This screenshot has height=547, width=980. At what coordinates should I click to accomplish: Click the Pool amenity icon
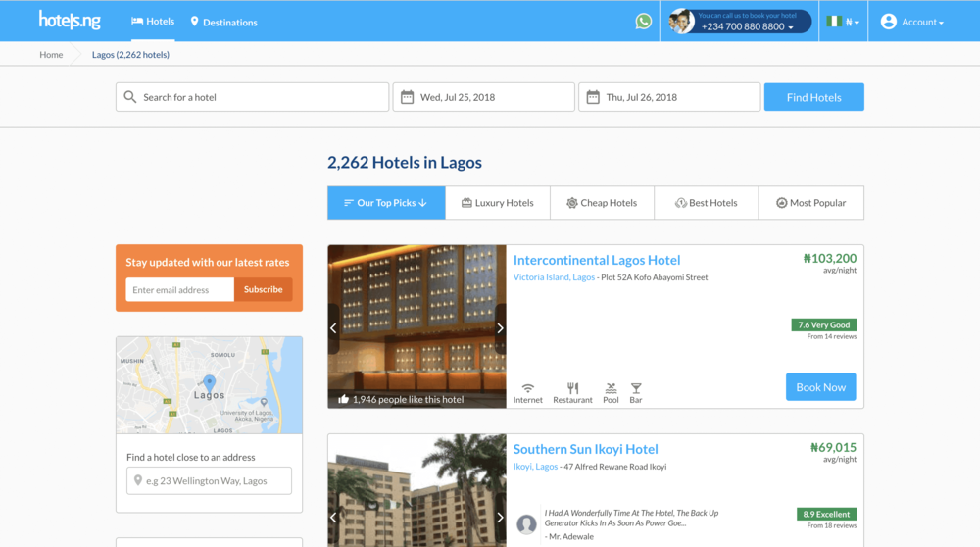(x=611, y=388)
